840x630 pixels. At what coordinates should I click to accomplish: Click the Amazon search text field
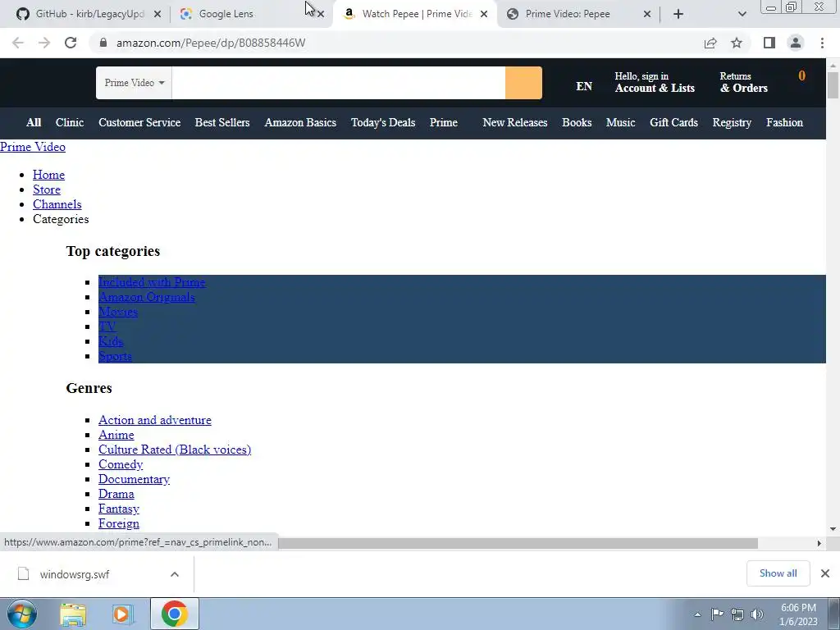click(x=339, y=83)
